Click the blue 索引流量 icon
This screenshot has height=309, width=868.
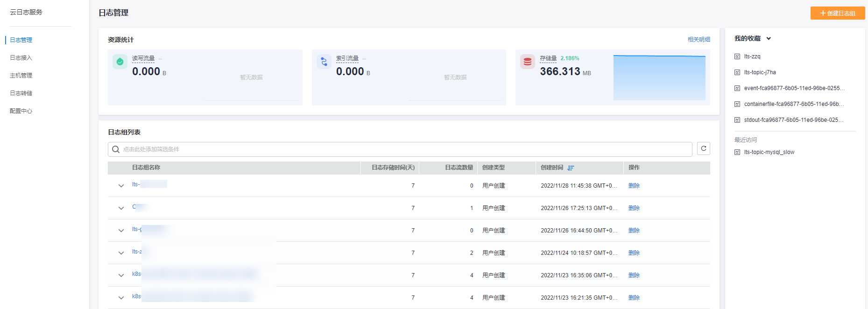point(324,62)
